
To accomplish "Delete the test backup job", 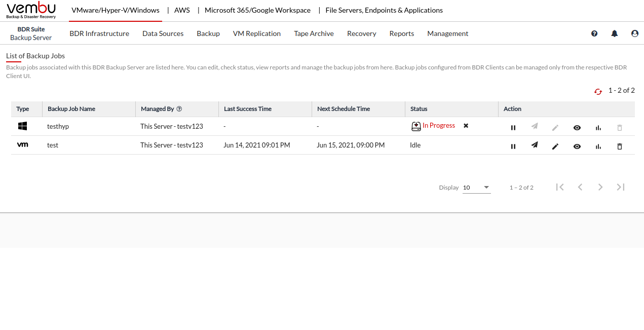I will (x=619, y=146).
